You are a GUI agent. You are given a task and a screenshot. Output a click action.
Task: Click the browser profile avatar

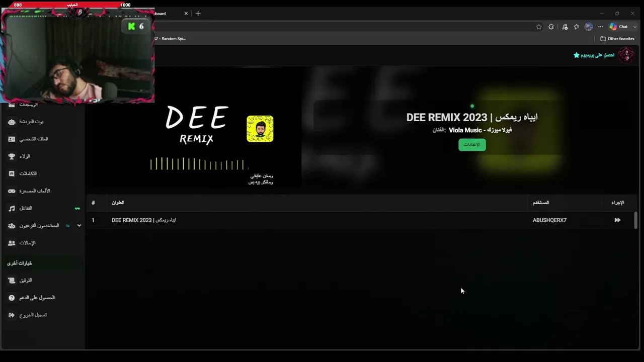pos(589,27)
